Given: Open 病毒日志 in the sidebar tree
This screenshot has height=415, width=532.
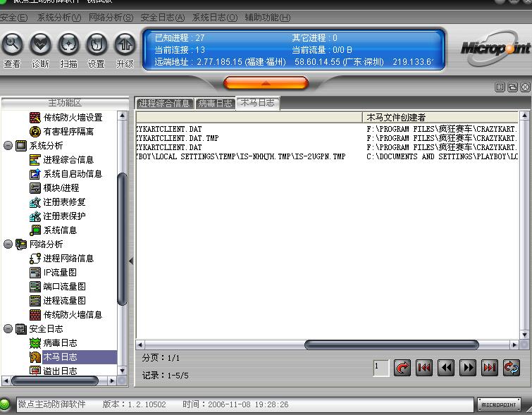Looking at the screenshot, I should click(x=54, y=343).
